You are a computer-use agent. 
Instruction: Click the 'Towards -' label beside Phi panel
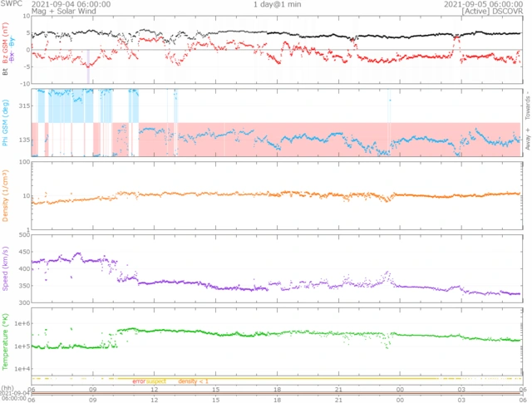pos(527,103)
